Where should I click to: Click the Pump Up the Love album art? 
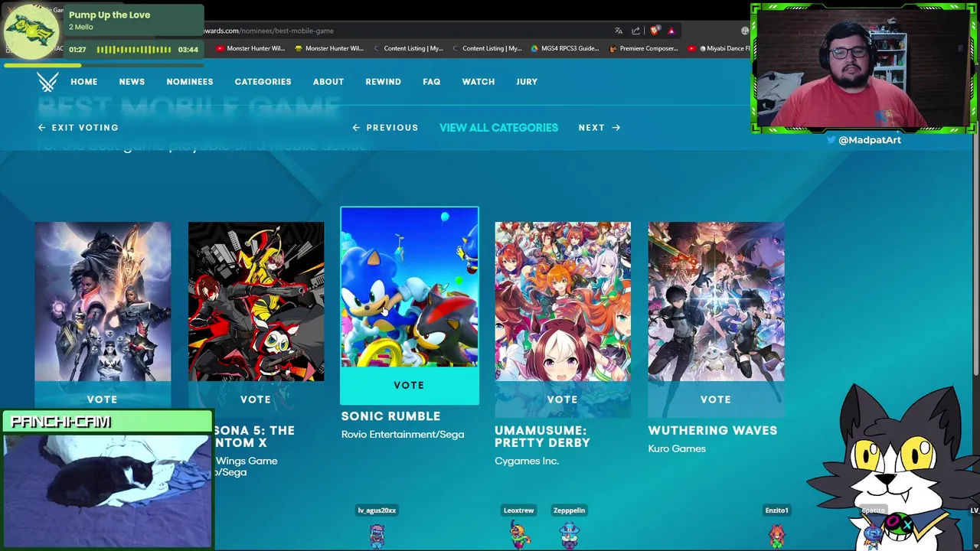(x=31, y=31)
